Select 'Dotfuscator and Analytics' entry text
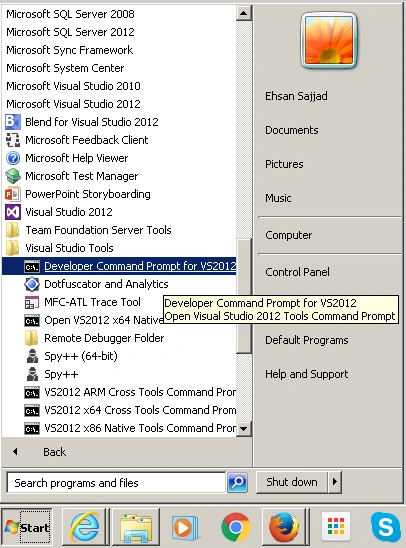Screen dimensions: 406x548 106,284
